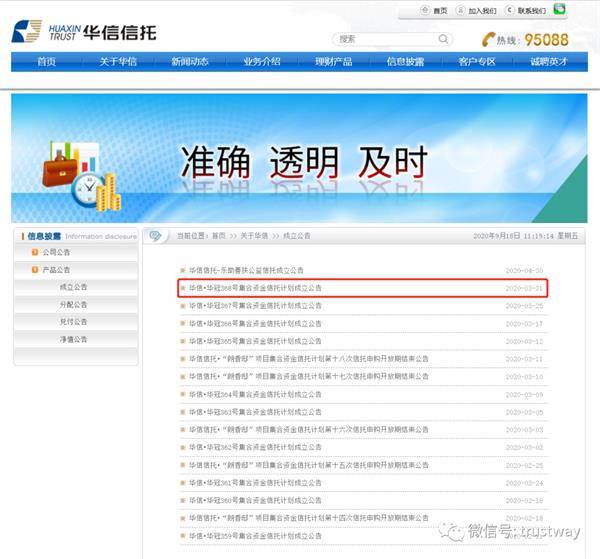Select 净值公告 in the sidebar
The width and height of the screenshot is (600, 559).
click(73, 339)
